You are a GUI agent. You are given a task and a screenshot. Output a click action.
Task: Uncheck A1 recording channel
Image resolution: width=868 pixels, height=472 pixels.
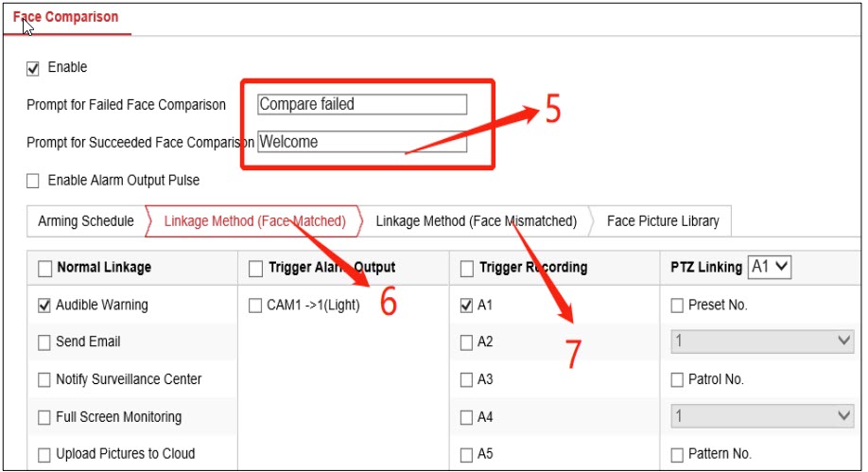coord(466,306)
